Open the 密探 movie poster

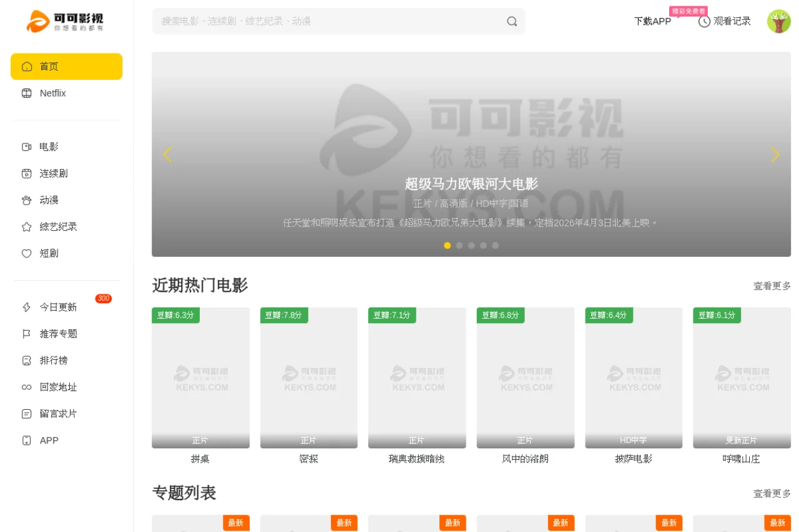(309, 378)
